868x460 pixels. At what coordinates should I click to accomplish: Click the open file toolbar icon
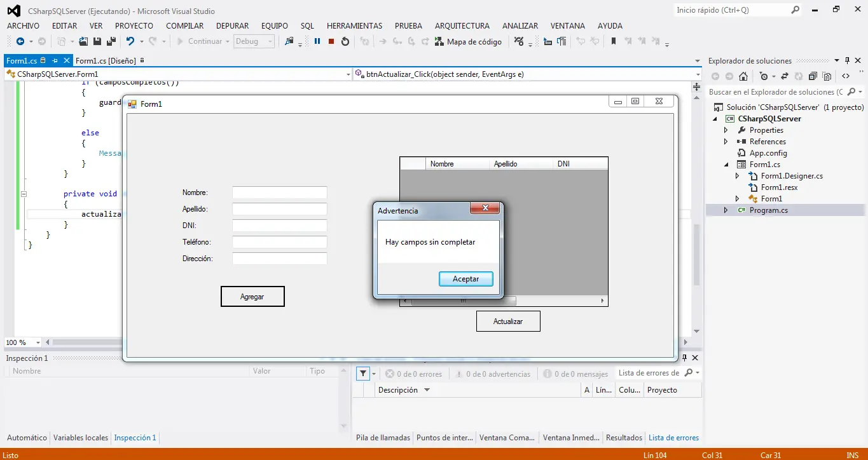tap(83, 41)
